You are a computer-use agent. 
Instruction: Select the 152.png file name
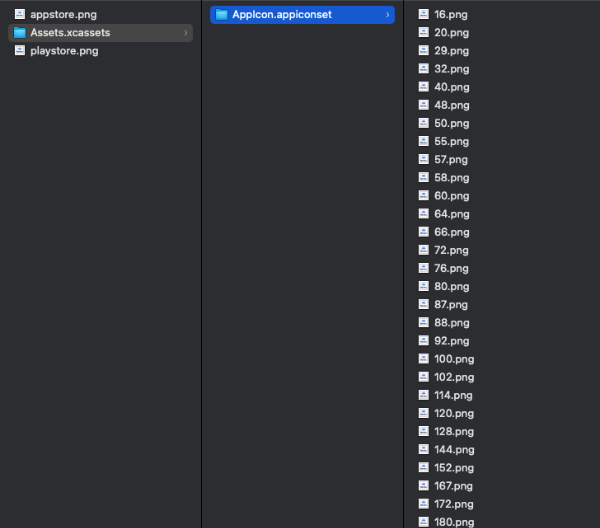454,468
